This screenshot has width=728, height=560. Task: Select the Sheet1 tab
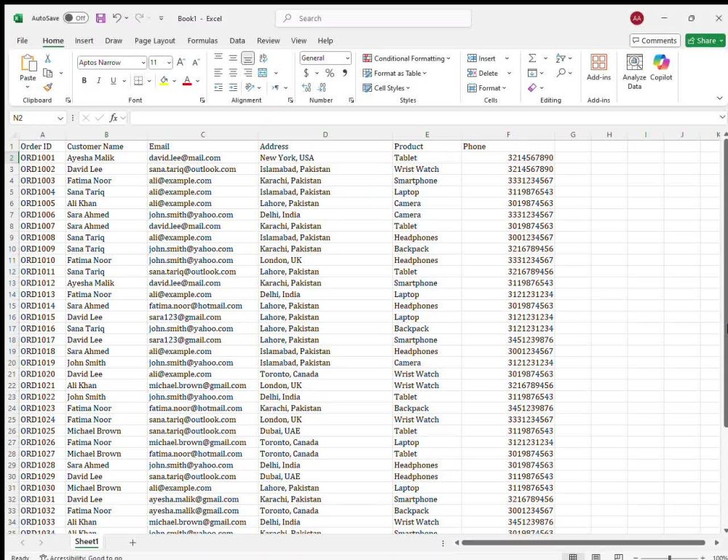pos(87,541)
